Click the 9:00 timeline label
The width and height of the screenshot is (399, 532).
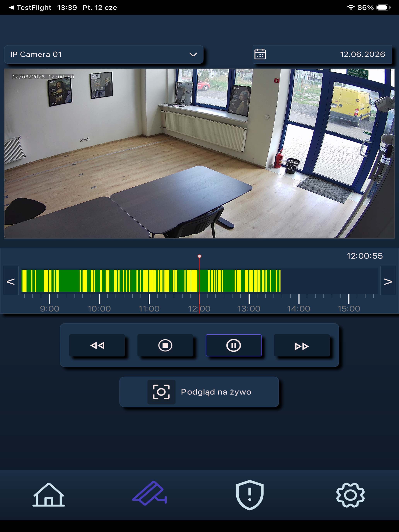pos(49,309)
